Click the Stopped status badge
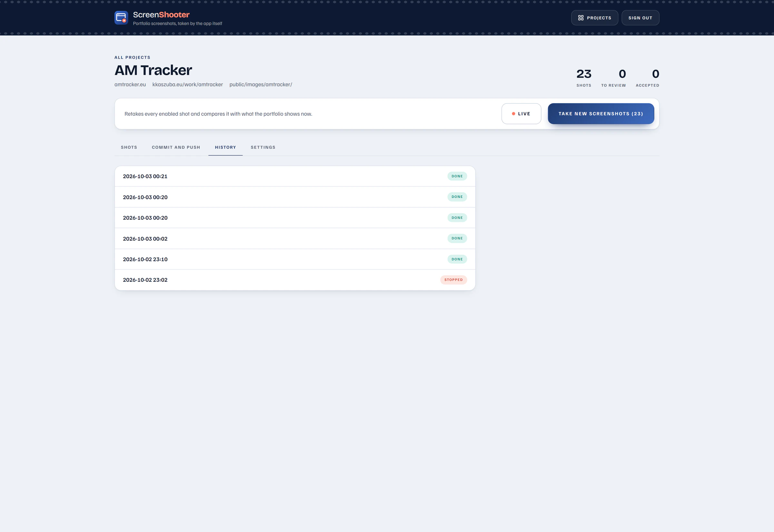774x532 pixels. (453, 280)
